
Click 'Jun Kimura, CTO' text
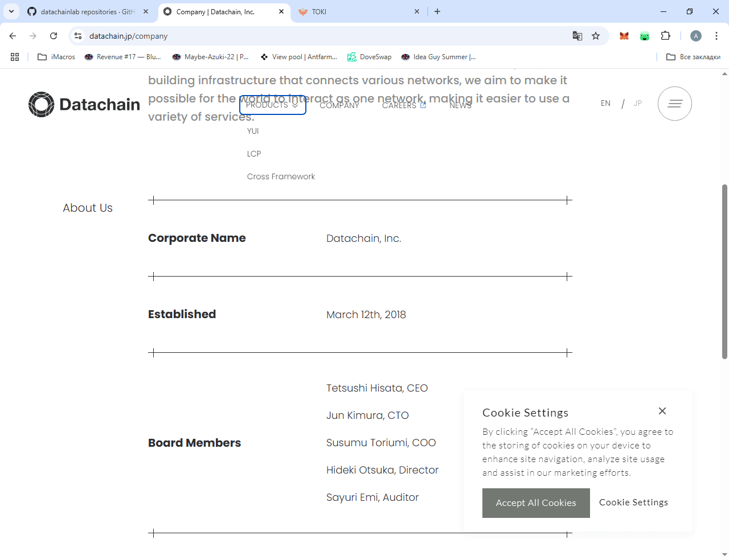coord(367,415)
